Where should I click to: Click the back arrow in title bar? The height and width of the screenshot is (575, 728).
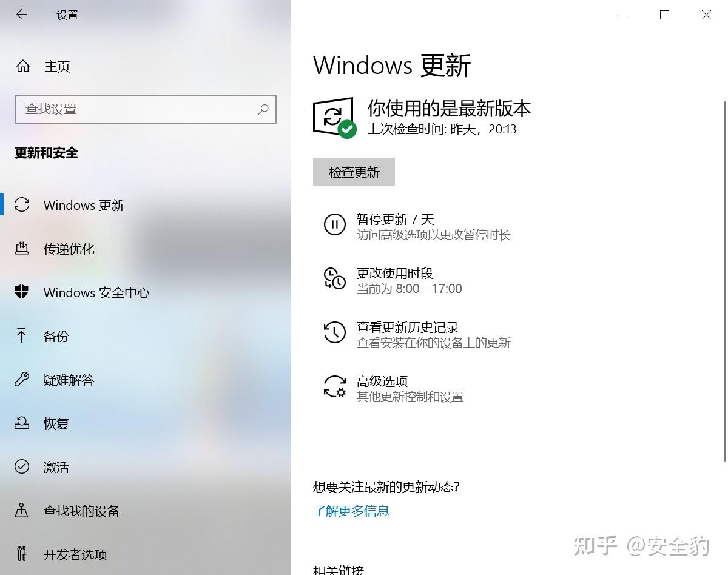pyautogui.click(x=22, y=15)
